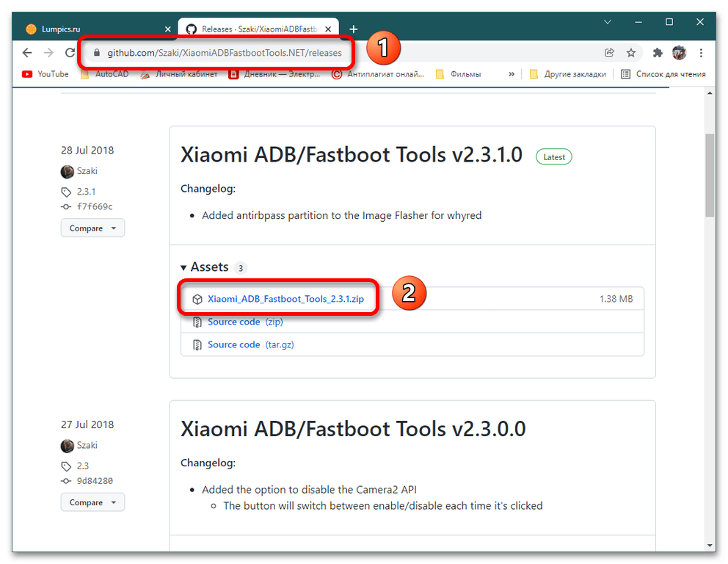Click the page scrollbar thumb

(x=710, y=175)
